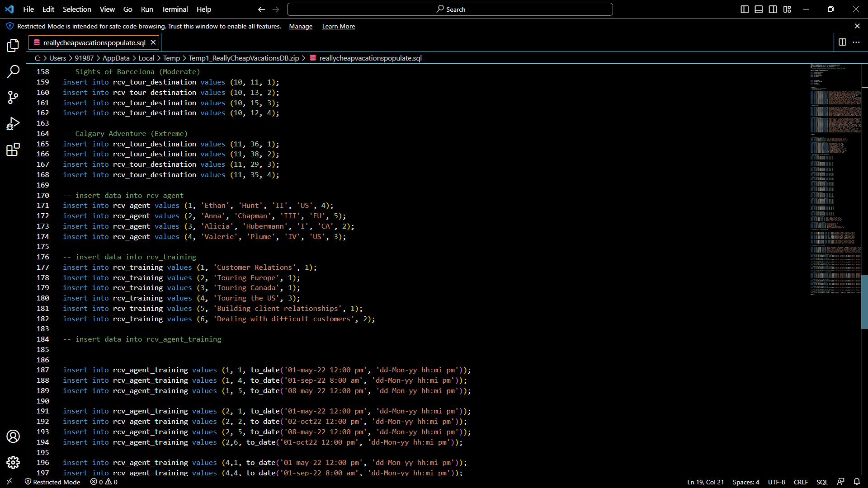Click the vertical scrollbar thumb
This screenshot has height=488, width=868.
864,301
